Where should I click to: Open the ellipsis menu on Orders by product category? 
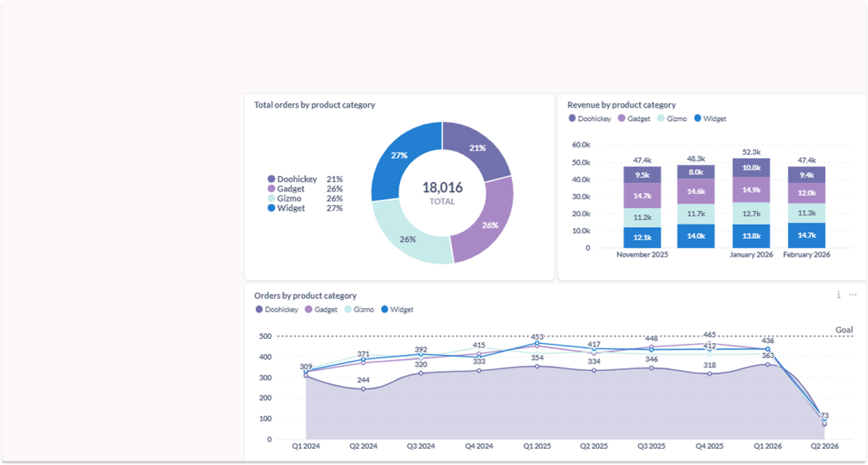coord(853,295)
